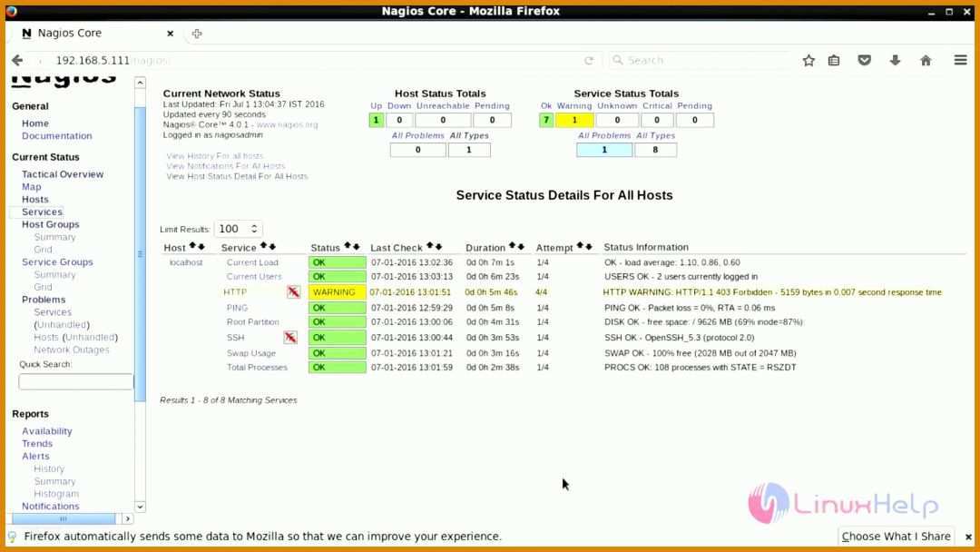Click the address bar showing 192.168.5.111

click(x=312, y=61)
